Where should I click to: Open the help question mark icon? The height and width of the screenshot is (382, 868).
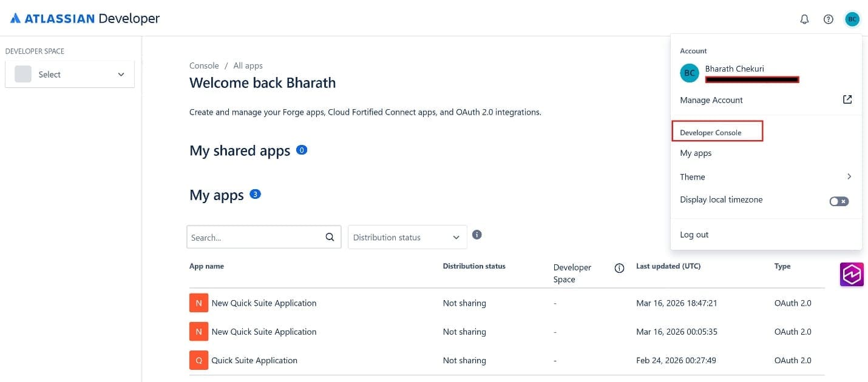[828, 19]
